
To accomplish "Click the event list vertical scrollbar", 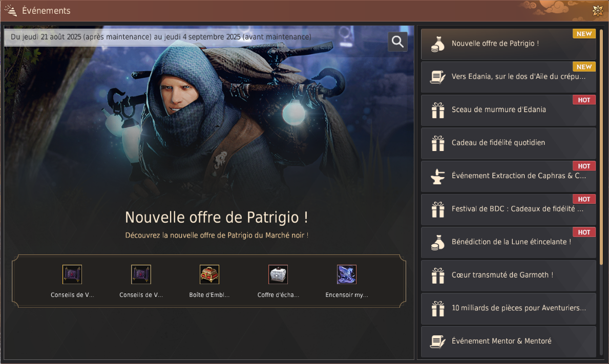I will pyautogui.click(x=601, y=147).
